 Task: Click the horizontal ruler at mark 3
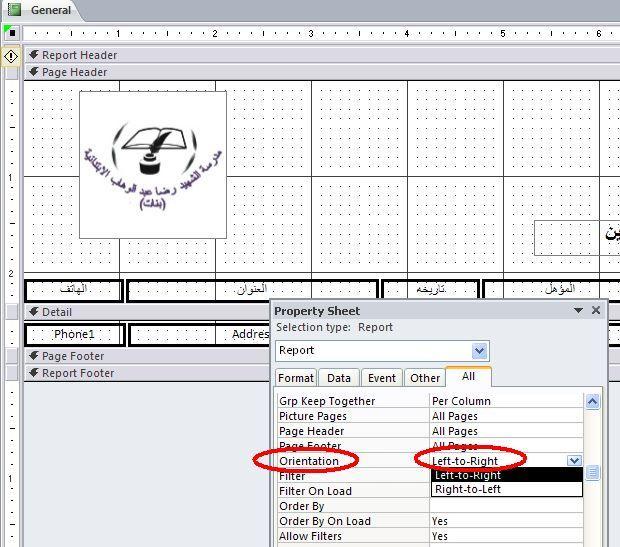(311, 33)
